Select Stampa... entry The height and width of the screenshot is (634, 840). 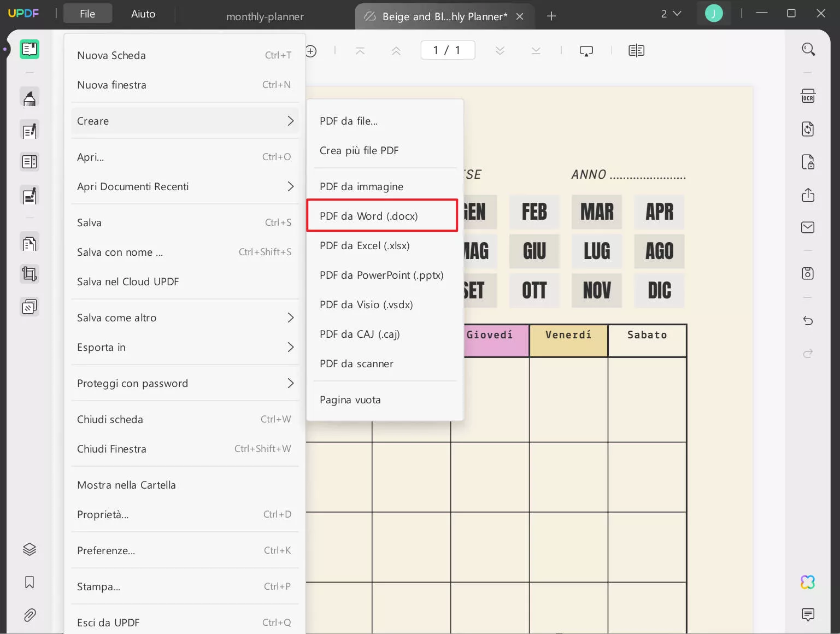click(185, 586)
